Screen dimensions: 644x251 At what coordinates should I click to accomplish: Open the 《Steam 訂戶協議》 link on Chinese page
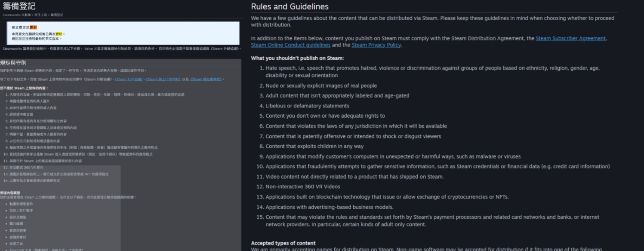pyautogui.click(x=129, y=79)
